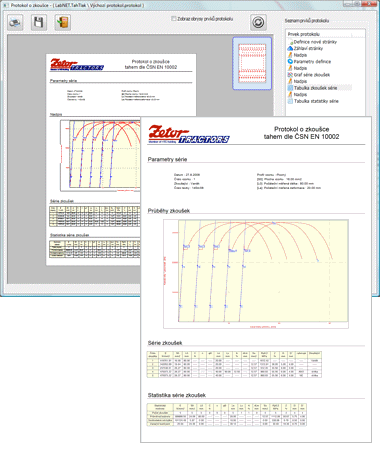
Task: Click icon beside Tabulka statistiky série item
Action: 290,101
